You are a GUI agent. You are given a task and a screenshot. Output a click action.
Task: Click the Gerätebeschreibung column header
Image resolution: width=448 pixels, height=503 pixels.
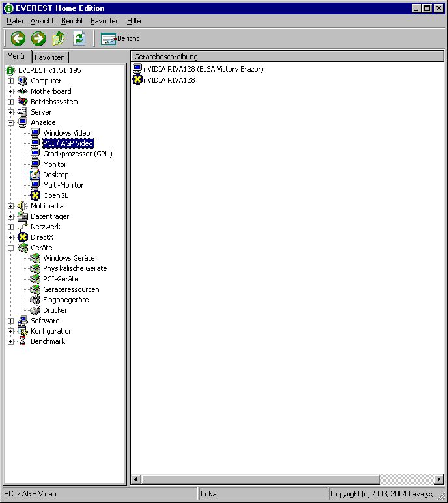(287, 57)
